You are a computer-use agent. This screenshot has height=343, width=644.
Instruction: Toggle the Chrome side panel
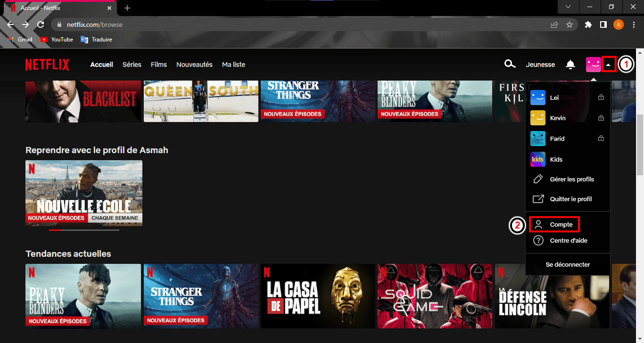coord(603,24)
